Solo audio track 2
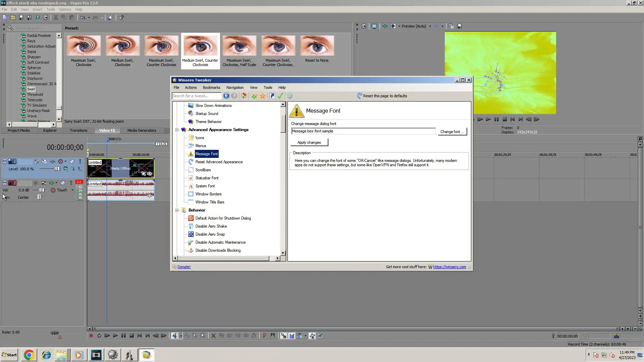The height and width of the screenshot is (362, 644). [x=71, y=183]
